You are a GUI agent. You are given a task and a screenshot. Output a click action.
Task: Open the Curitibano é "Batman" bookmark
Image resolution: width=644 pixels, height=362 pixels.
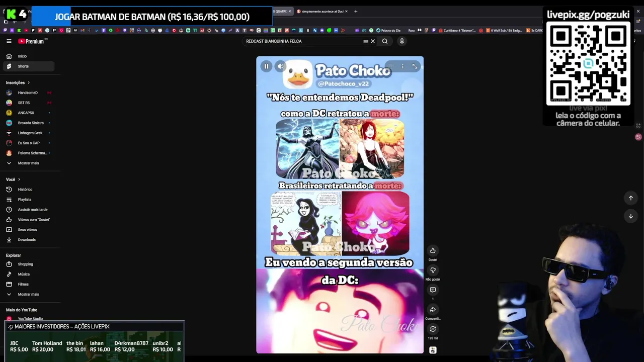457,30
